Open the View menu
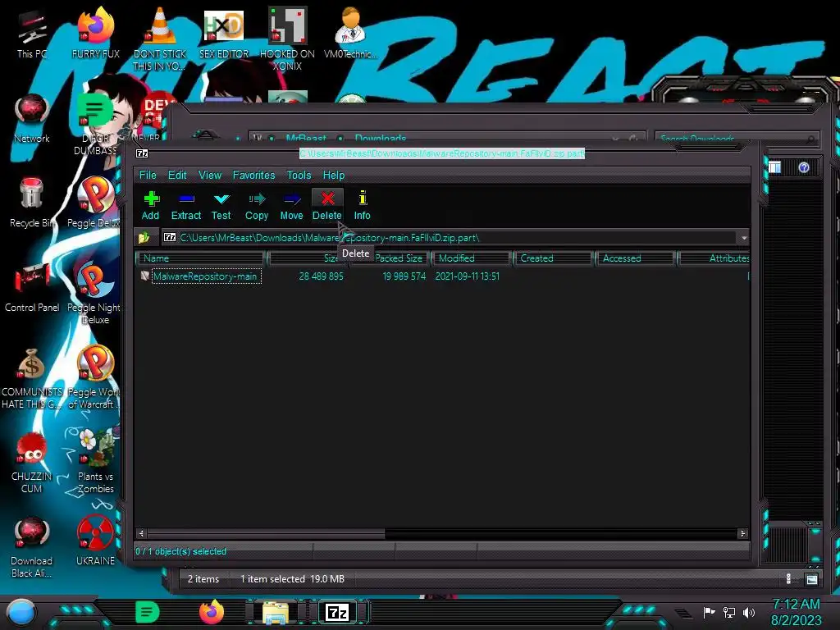This screenshot has height=630, width=840. coord(209,176)
